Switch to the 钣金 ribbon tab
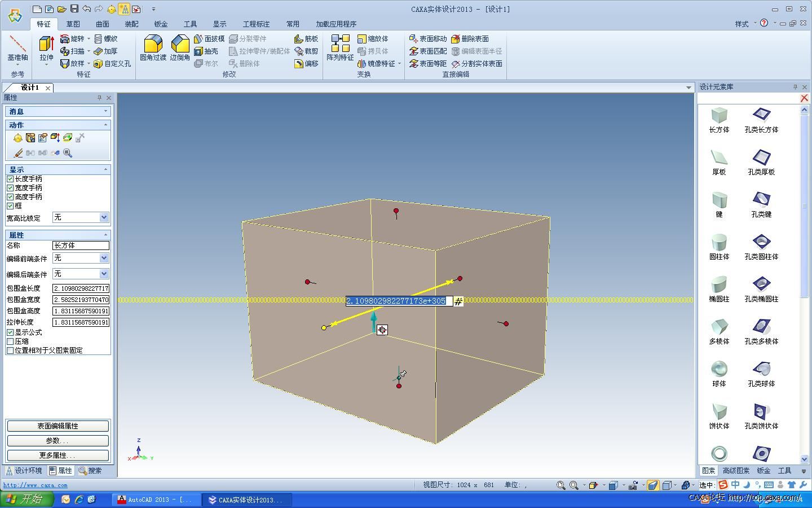 [161, 24]
